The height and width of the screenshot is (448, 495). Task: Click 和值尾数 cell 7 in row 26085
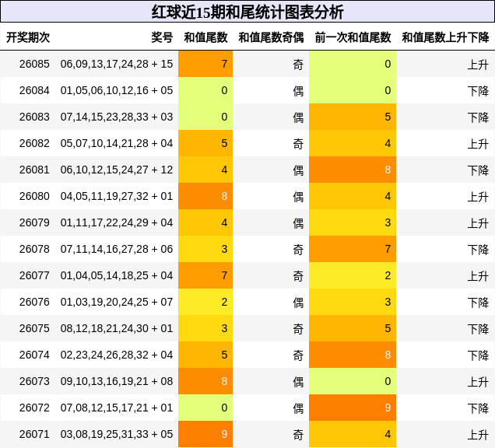tap(205, 64)
